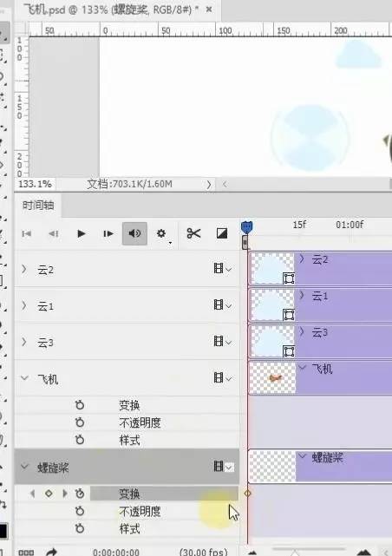Click the render video arrow icon
Image resolution: width=392 pixels, height=556 pixels.
point(52,552)
